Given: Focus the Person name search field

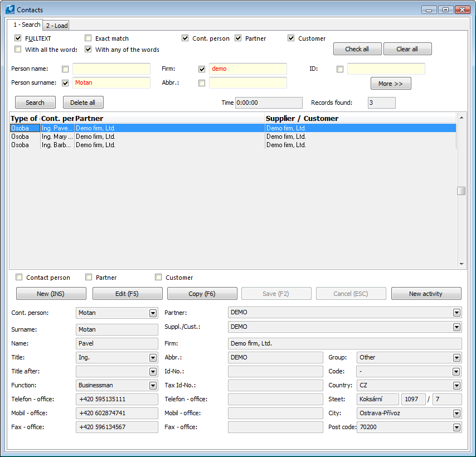Looking at the screenshot, I should (111, 69).
